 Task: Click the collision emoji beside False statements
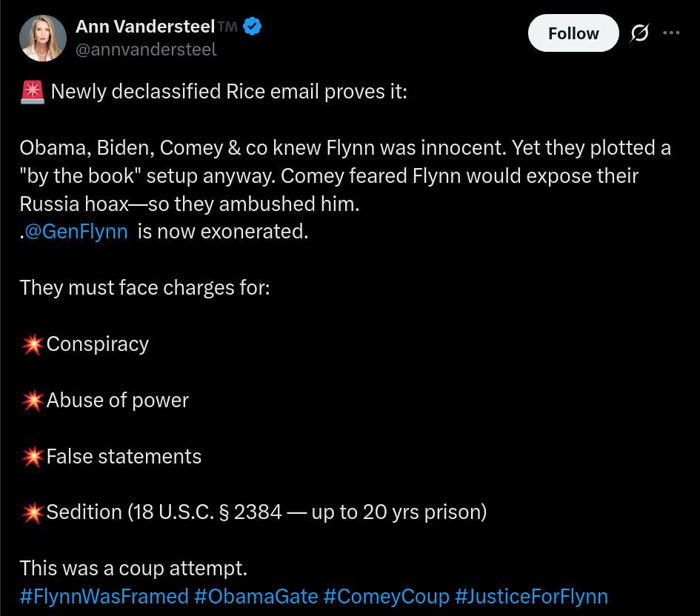pos(32,457)
